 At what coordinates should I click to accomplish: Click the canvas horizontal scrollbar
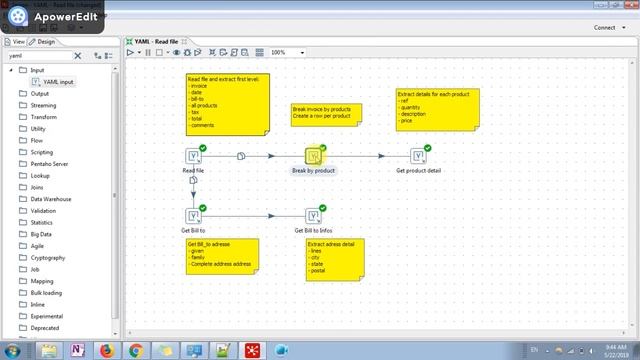coord(377,333)
